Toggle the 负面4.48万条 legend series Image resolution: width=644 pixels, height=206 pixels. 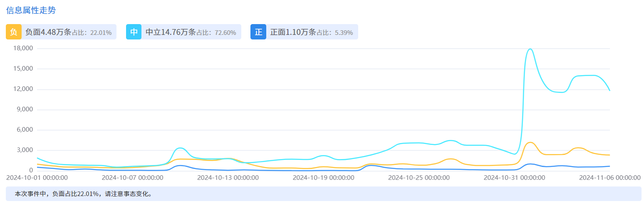click(x=61, y=32)
